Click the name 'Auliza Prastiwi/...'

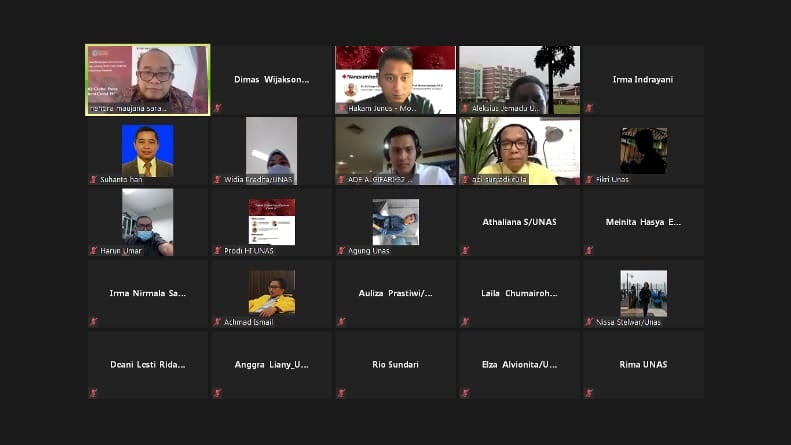tap(396, 293)
